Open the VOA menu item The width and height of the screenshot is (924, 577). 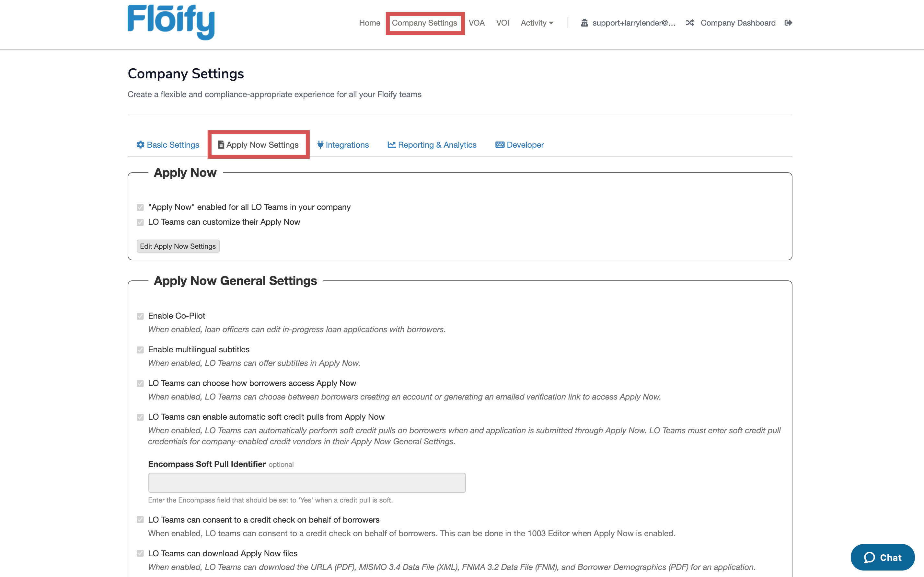(477, 23)
